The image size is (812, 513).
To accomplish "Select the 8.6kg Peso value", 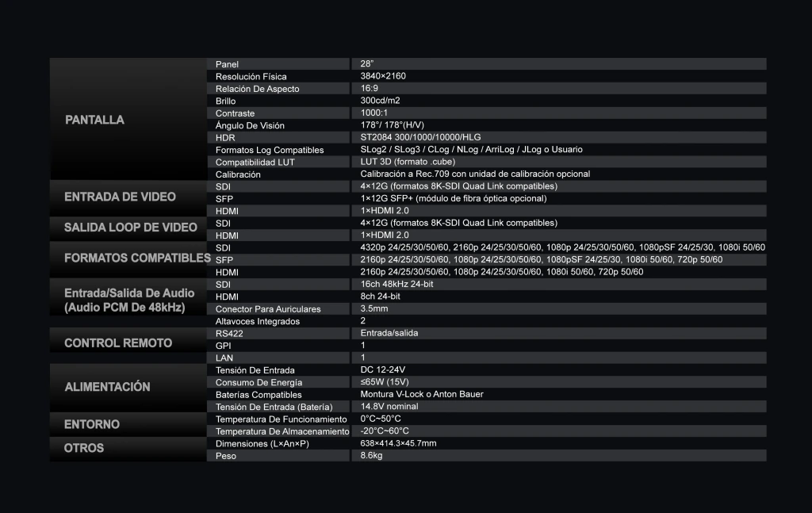I will point(371,456).
